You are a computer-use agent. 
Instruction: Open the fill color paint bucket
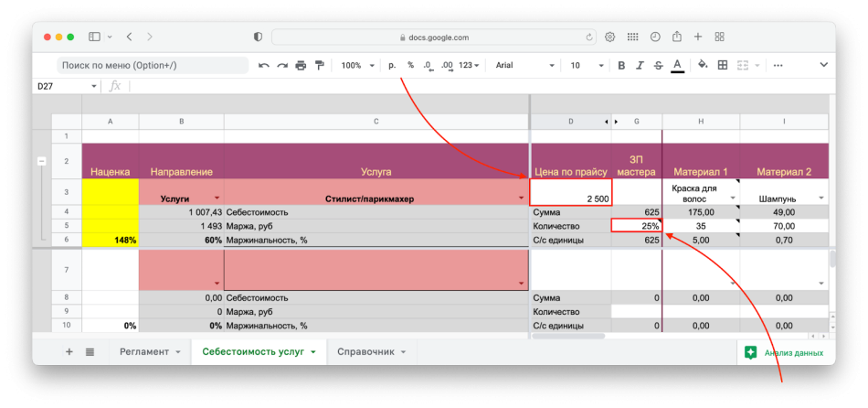(x=703, y=66)
